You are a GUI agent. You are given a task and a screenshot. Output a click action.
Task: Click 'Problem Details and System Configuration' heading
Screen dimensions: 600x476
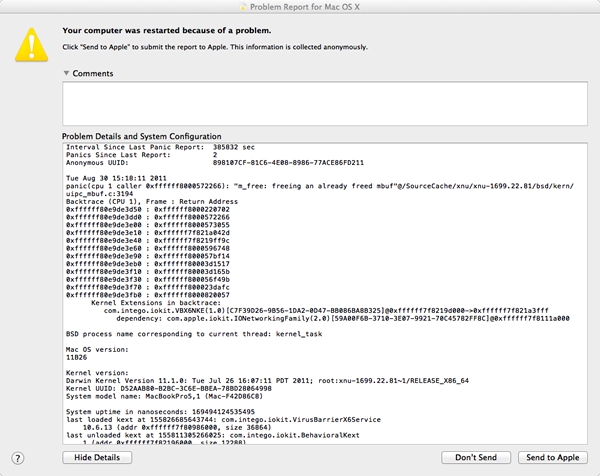tap(142, 137)
